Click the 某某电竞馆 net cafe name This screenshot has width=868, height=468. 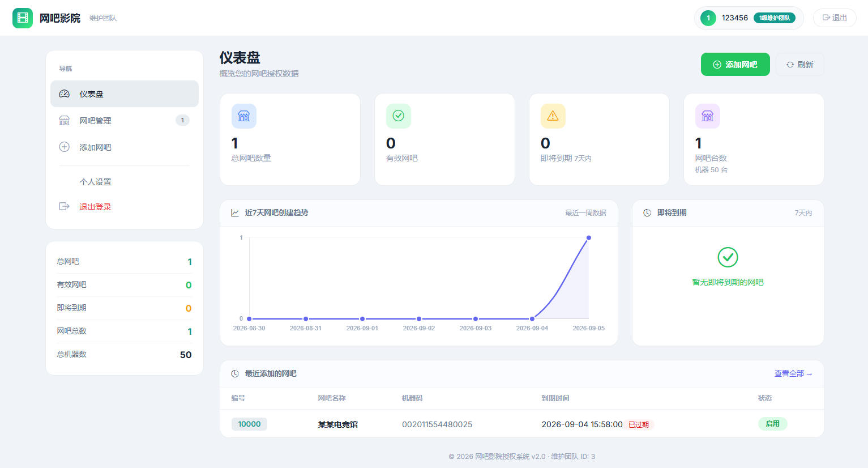pyautogui.click(x=338, y=424)
